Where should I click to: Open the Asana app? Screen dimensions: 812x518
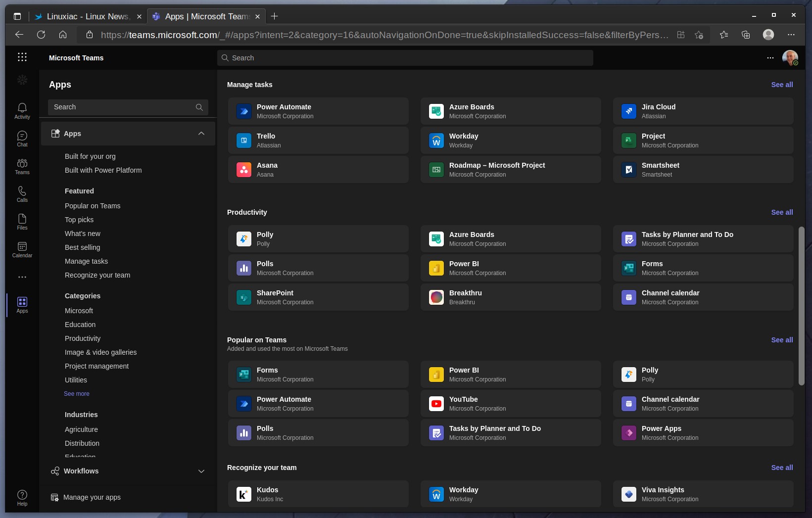[318, 169]
